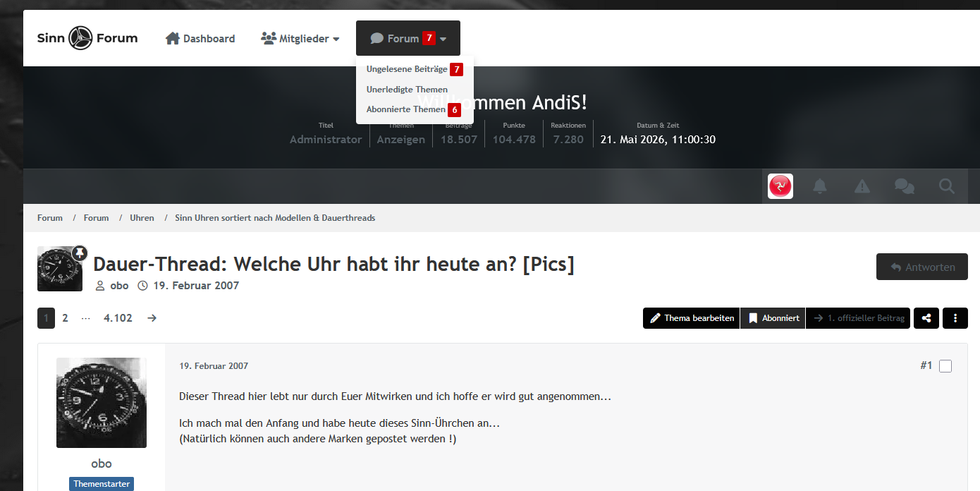
Task: Click the Anzeigen link under Themen
Action: coord(401,140)
